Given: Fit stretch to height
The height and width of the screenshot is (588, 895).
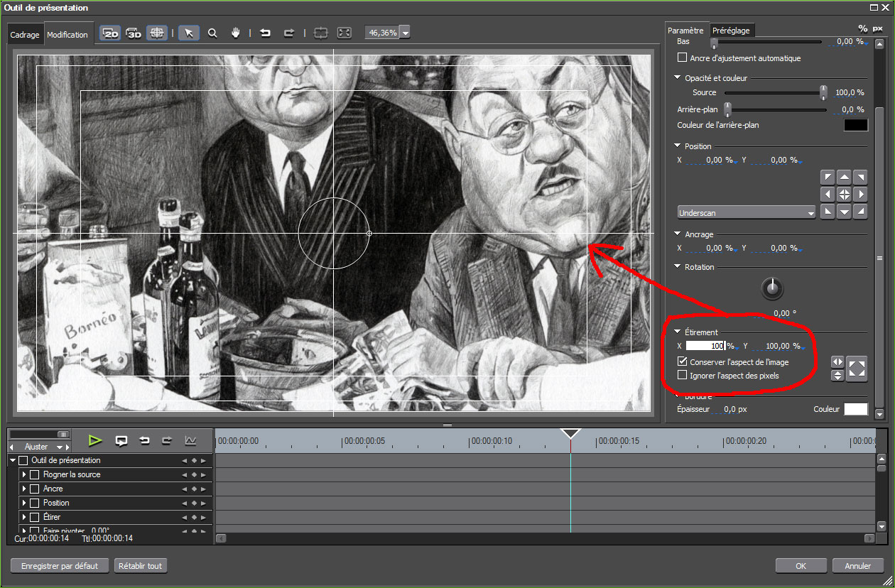Looking at the screenshot, I should (x=837, y=375).
